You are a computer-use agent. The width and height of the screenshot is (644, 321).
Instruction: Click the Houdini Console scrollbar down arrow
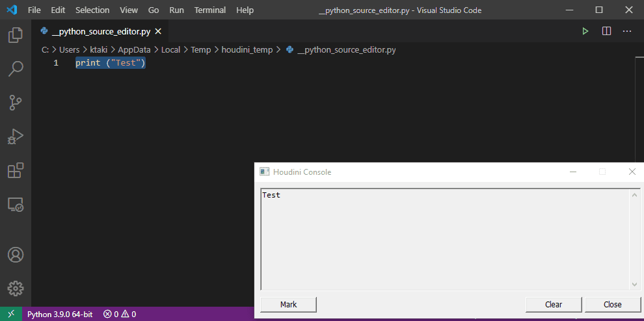coord(635,284)
